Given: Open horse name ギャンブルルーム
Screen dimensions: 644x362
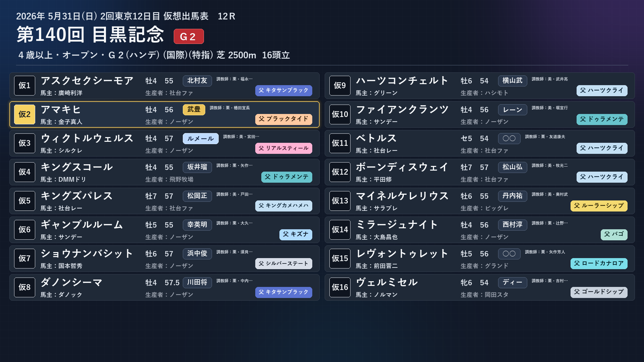Looking at the screenshot, I should click(82, 225).
